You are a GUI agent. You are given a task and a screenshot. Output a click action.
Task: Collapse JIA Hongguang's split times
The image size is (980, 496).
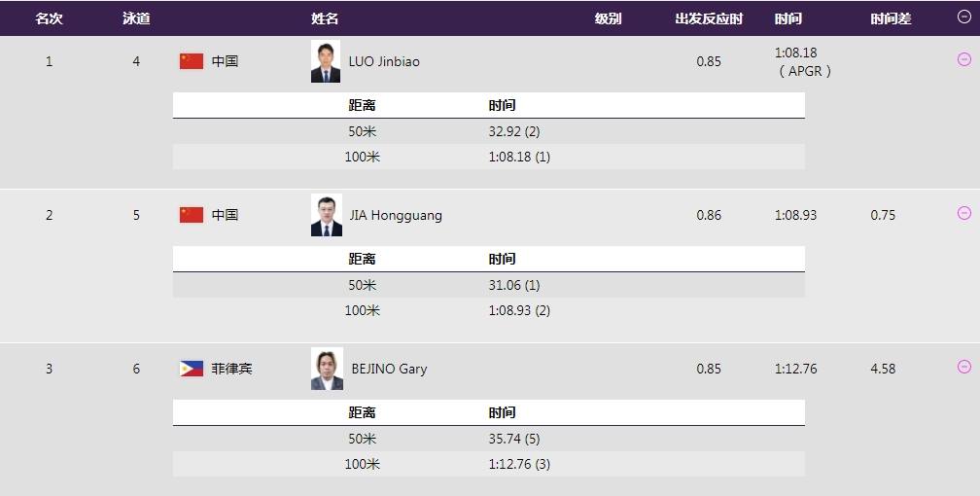tap(963, 213)
